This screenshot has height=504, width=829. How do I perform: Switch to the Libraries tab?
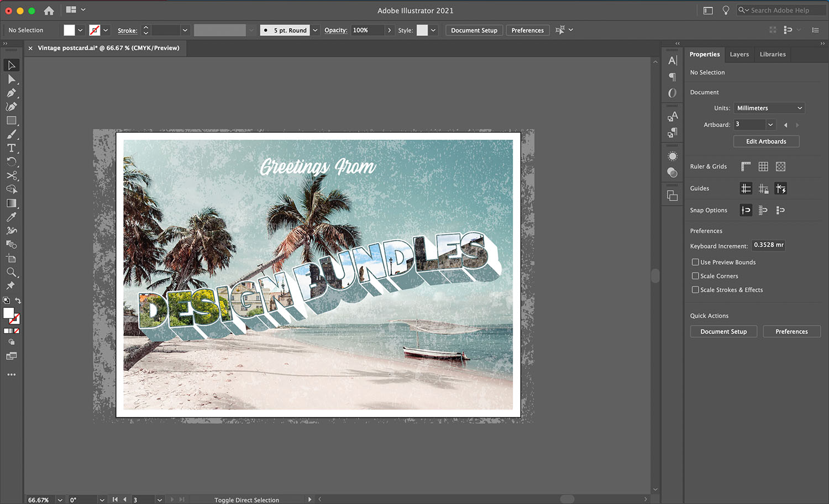coord(773,54)
